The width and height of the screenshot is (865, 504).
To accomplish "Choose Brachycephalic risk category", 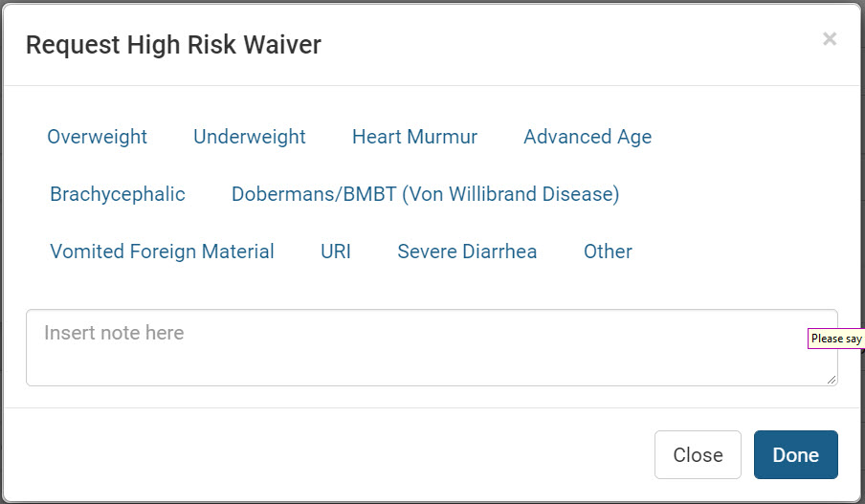I will pyautogui.click(x=118, y=194).
